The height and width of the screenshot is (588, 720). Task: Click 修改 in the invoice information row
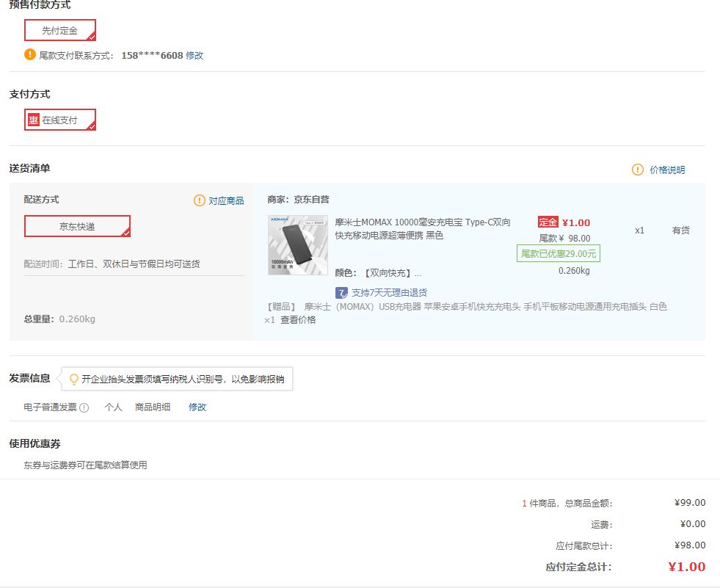[197, 407]
